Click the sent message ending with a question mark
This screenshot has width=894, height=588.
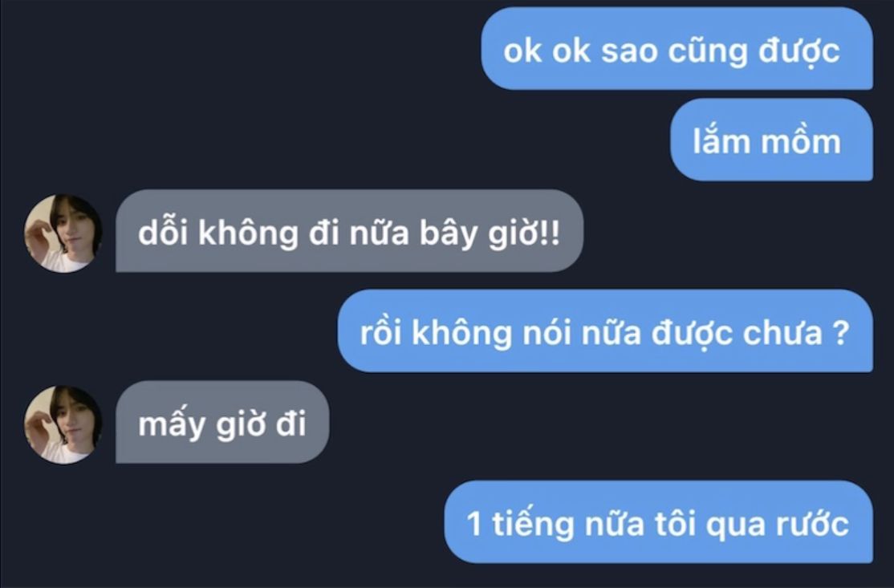tap(605, 331)
